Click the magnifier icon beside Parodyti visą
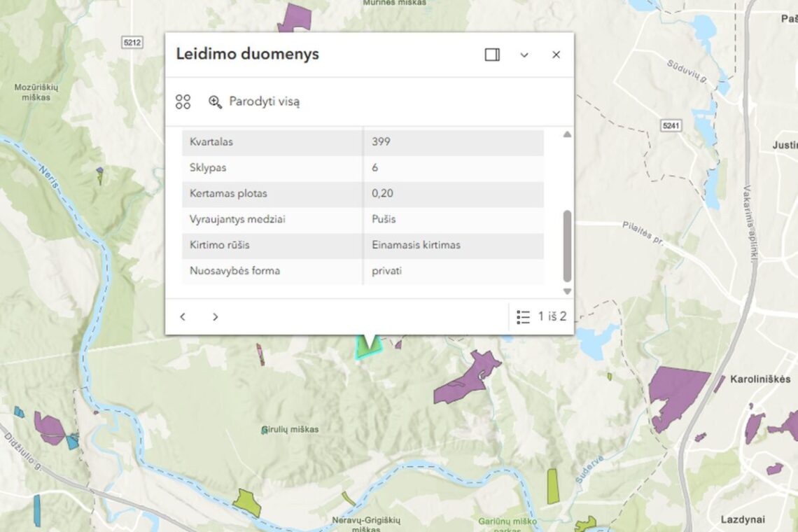 (x=213, y=101)
